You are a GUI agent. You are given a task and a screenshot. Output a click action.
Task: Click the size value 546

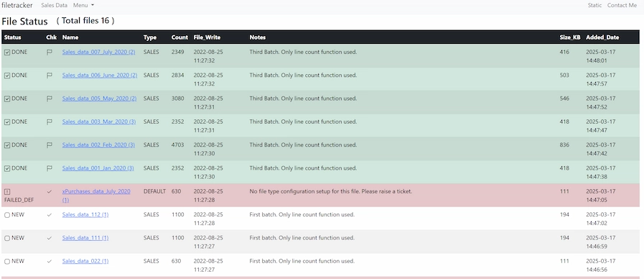[565, 99]
